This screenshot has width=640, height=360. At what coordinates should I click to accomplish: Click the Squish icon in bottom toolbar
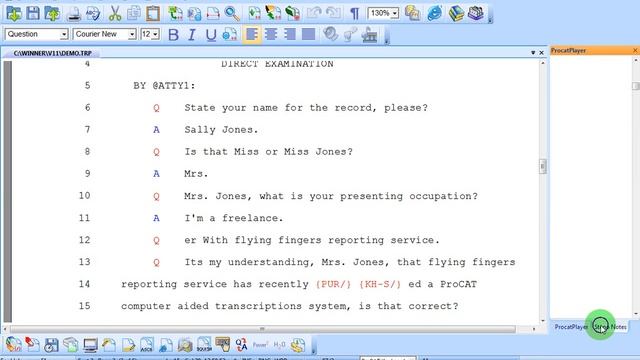coord(204,345)
